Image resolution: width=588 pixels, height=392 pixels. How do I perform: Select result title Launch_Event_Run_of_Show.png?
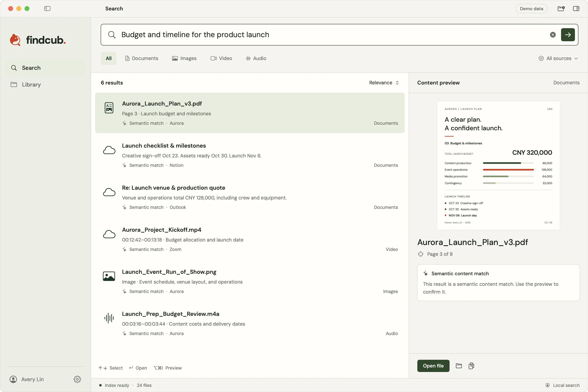point(169,272)
